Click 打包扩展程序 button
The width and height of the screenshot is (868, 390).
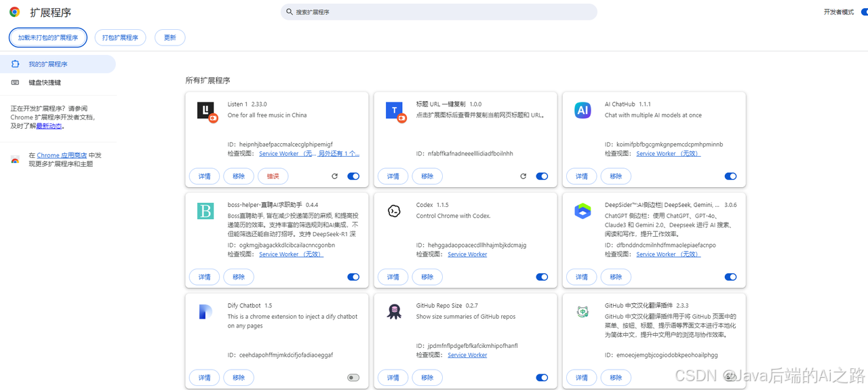pyautogui.click(x=120, y=37)
